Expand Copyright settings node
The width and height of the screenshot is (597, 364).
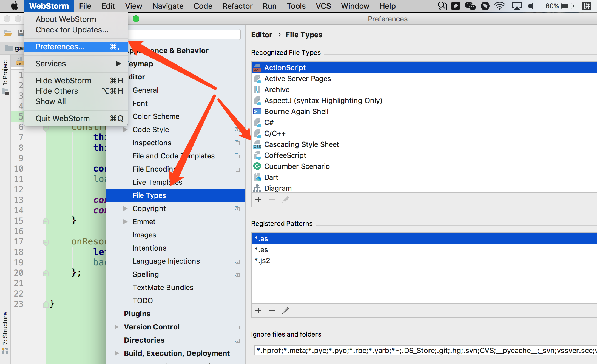(x=126, y=209)
